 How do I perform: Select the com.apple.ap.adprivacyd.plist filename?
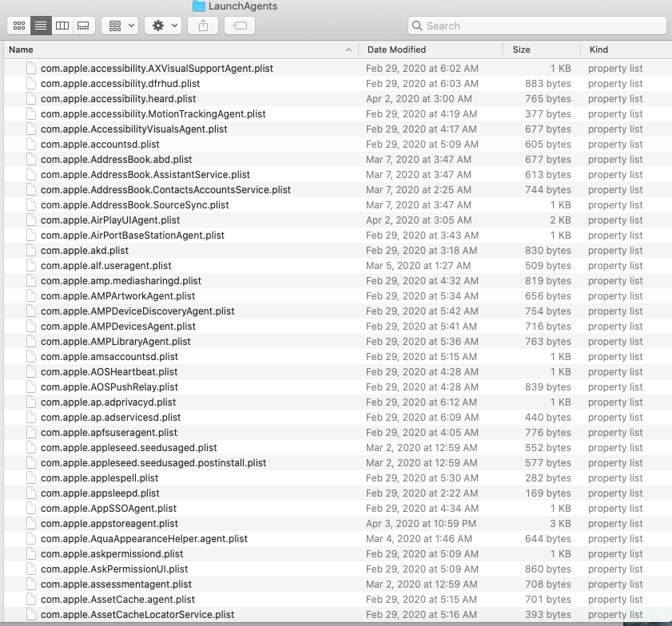[x=108, y=402]
